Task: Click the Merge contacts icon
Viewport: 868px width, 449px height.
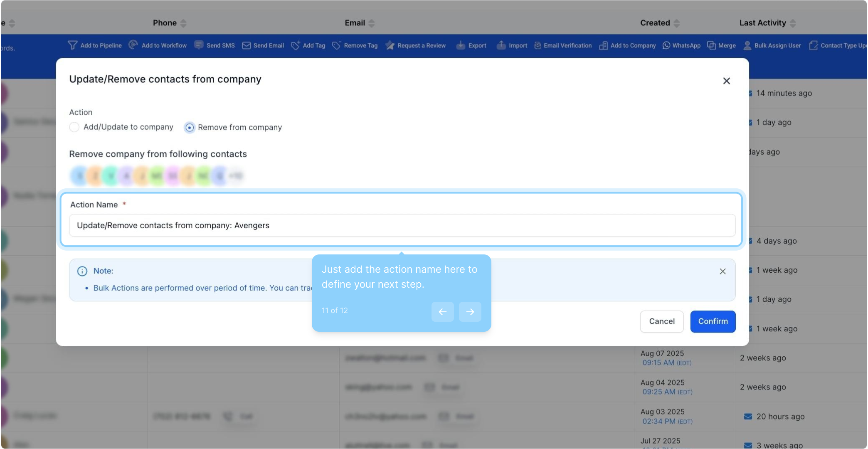Action: [x=711, y=45]
